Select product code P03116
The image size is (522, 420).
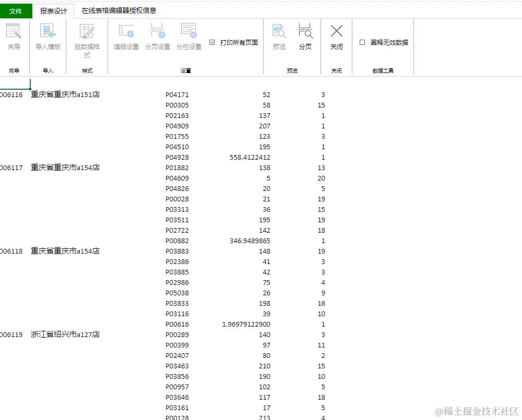point(177,314)
